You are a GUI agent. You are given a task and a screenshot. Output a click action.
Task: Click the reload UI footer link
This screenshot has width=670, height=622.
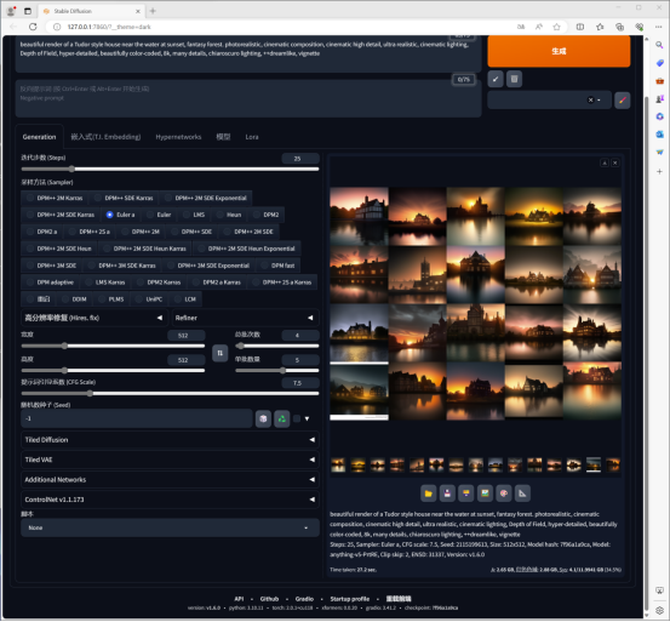click(x=399, y=599)
